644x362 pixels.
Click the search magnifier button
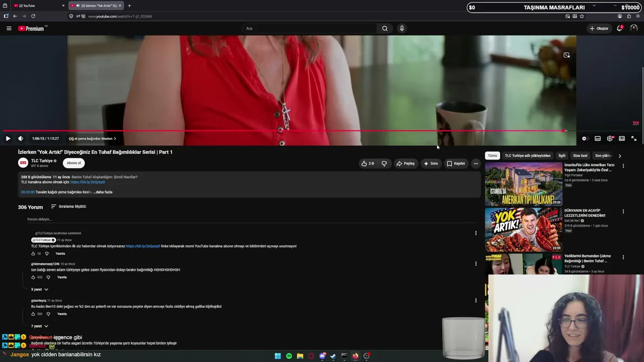tap(385, 29)
